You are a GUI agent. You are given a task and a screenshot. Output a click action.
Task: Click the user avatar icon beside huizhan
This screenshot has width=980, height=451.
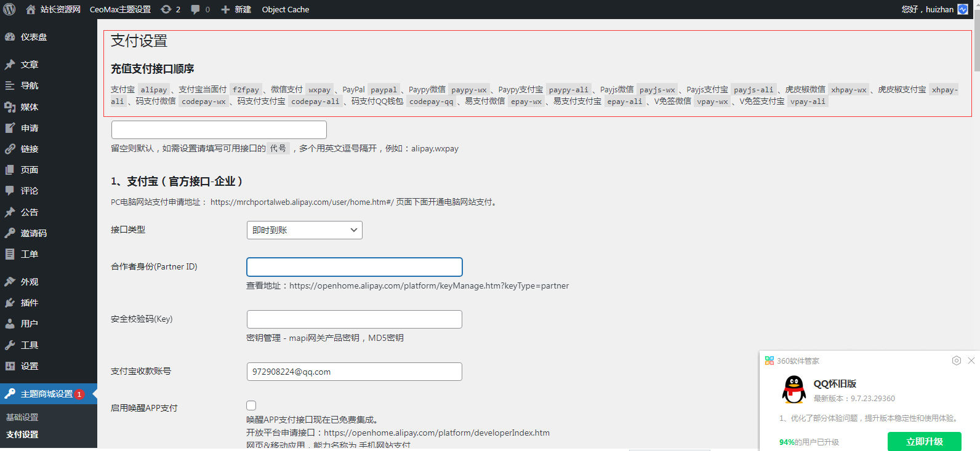tap(963, 9)
